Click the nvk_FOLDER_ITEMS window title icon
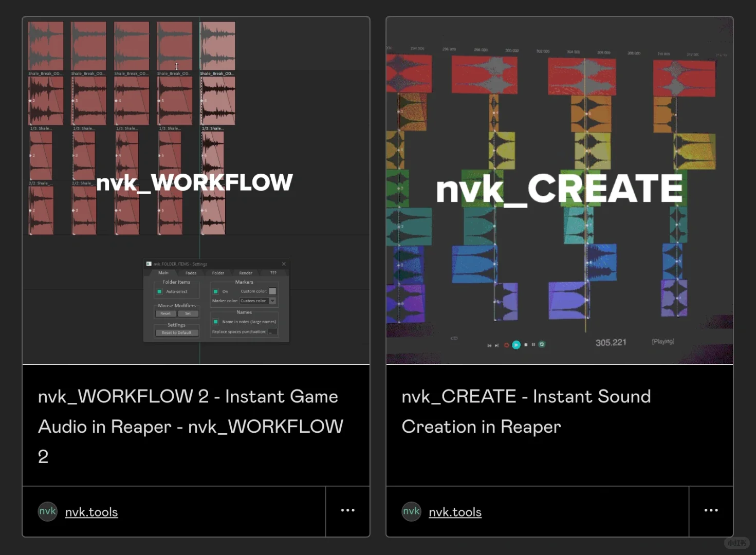The width and height of the screenshot is (756, 555). pyautogui.click(x=149, y=264)
